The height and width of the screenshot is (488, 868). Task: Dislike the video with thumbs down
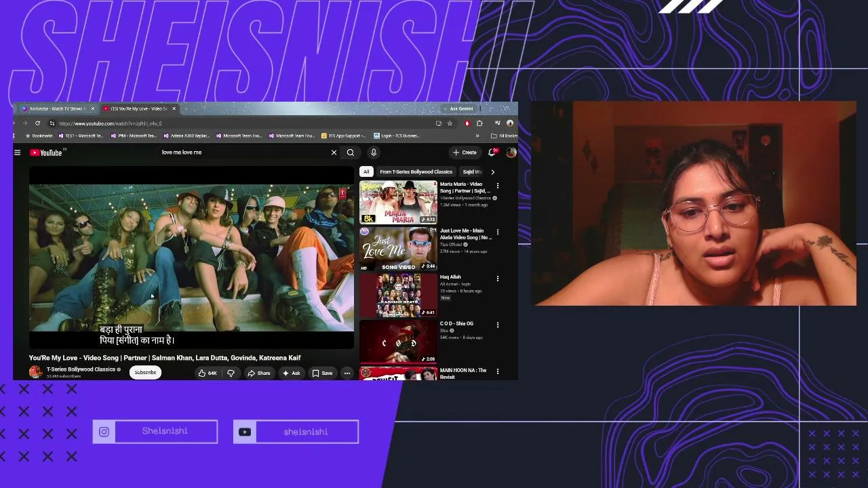pos(231,373)
